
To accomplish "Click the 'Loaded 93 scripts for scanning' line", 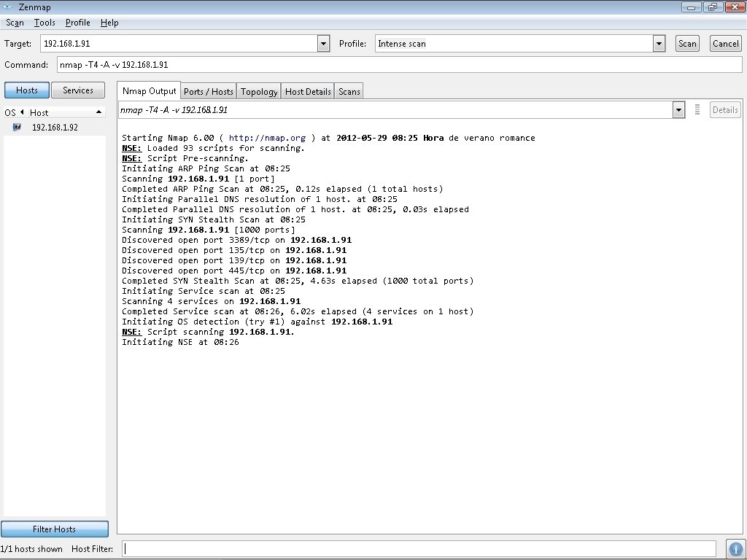I will pyautogui.click(x=214, y=148).
